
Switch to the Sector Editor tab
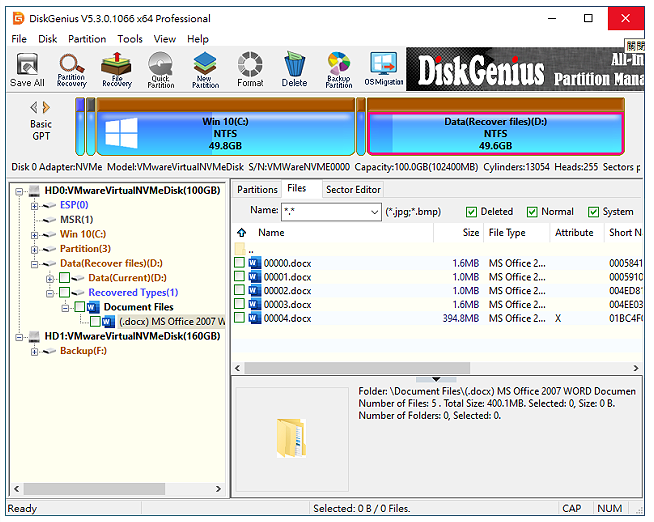(x=353, y=189)
